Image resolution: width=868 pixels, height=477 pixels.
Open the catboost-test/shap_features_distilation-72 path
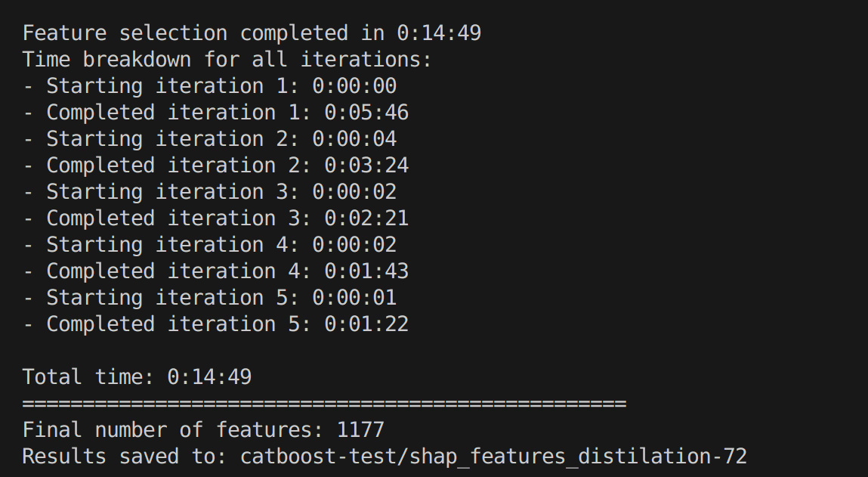click(493, 457)
